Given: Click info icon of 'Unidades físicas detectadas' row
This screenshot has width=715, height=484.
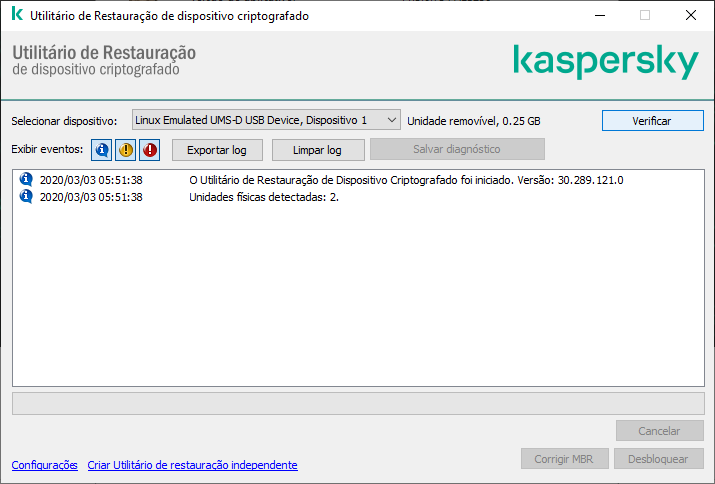Looking at the screenshot, I should tap(26, 196).
